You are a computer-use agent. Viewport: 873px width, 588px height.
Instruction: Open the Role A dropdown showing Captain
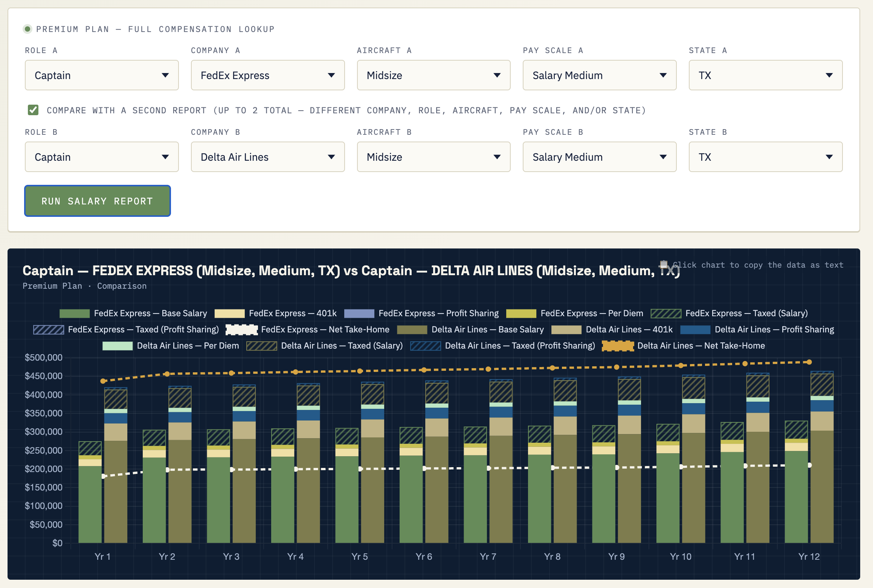click(102, 75)
